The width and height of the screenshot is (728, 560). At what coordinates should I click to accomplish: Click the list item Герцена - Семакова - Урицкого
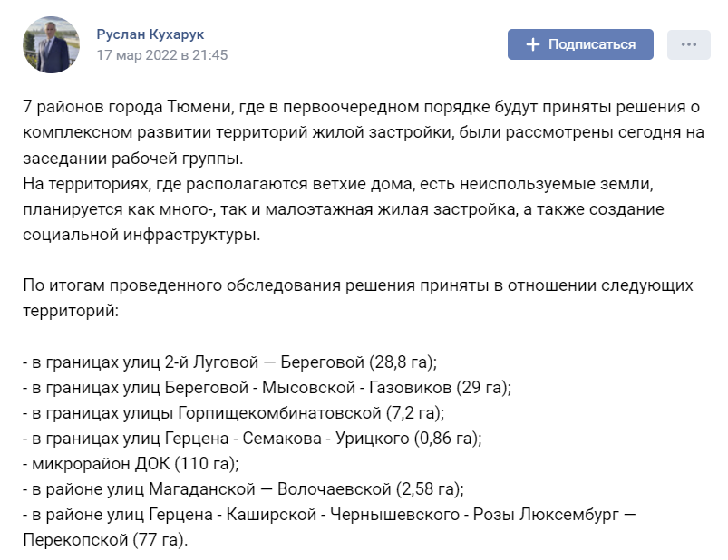click(x=252, y=439)
